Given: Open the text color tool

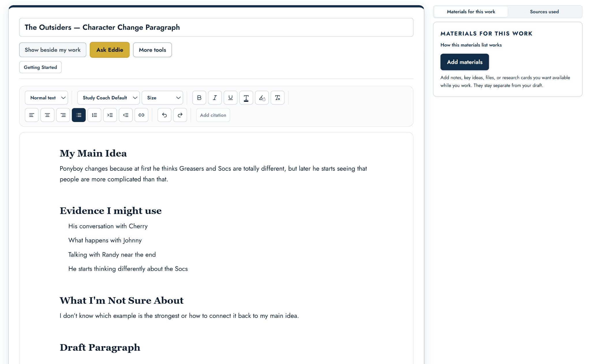Looking at the screenshot, I should (x=246, y=98).
